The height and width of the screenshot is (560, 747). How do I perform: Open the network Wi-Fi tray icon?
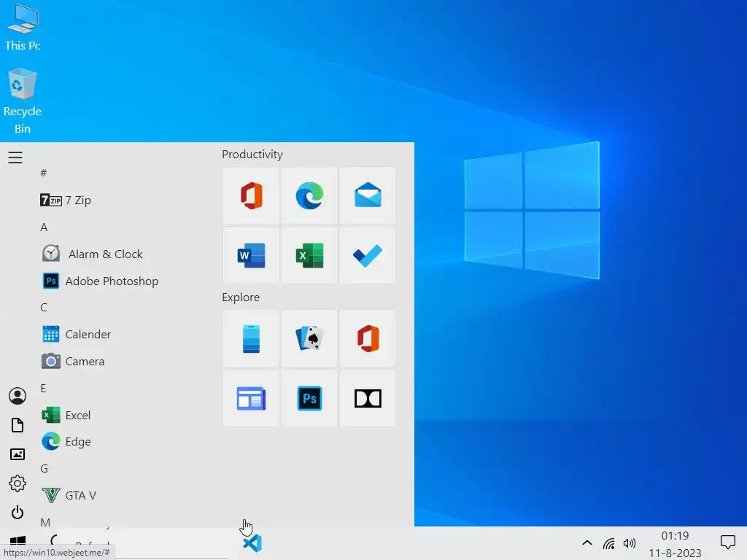click(x=609, y=543)
